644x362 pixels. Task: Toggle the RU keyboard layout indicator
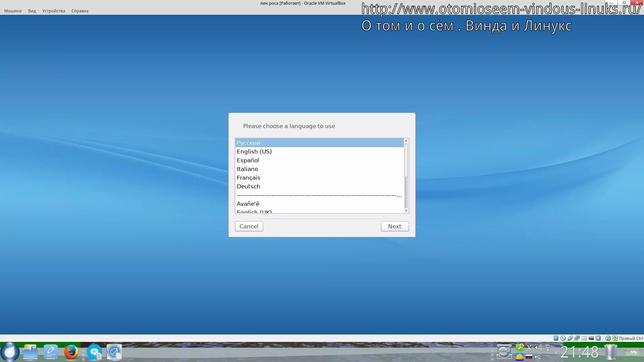(529, 357)
